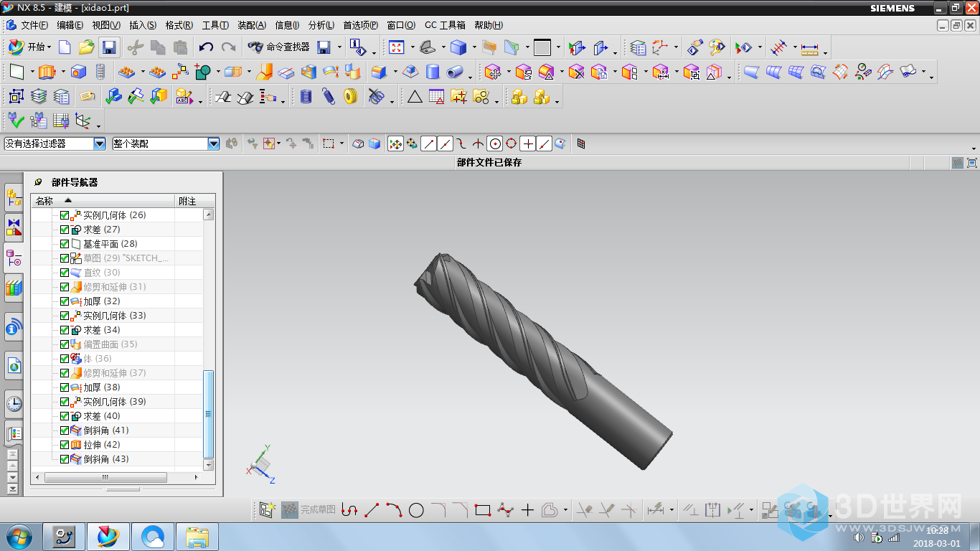This screenshot has height=551, width=980.
Task: Expand the Extrude tool dropdown arrow
Action: coord(62,72)
